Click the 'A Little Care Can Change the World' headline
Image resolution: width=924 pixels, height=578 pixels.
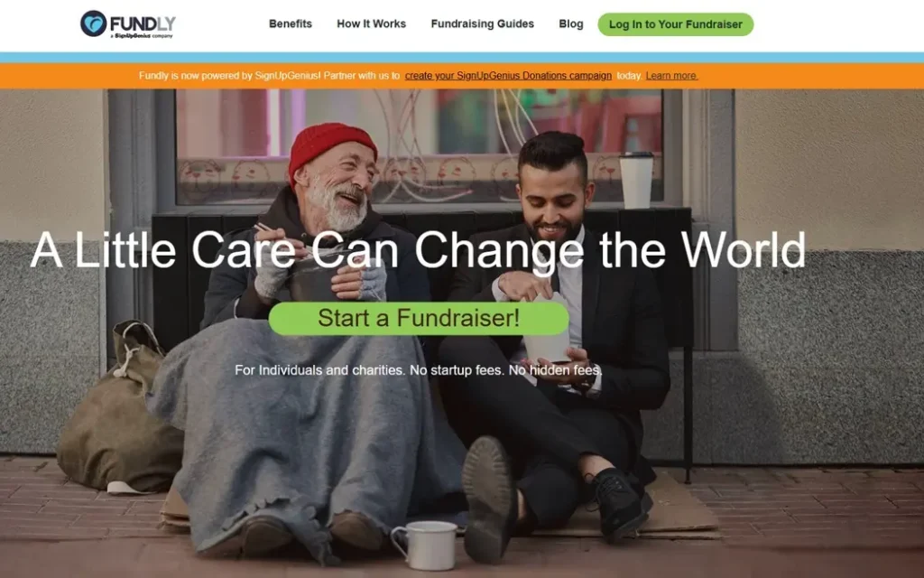pyautogui.click(x=418, y=250)
